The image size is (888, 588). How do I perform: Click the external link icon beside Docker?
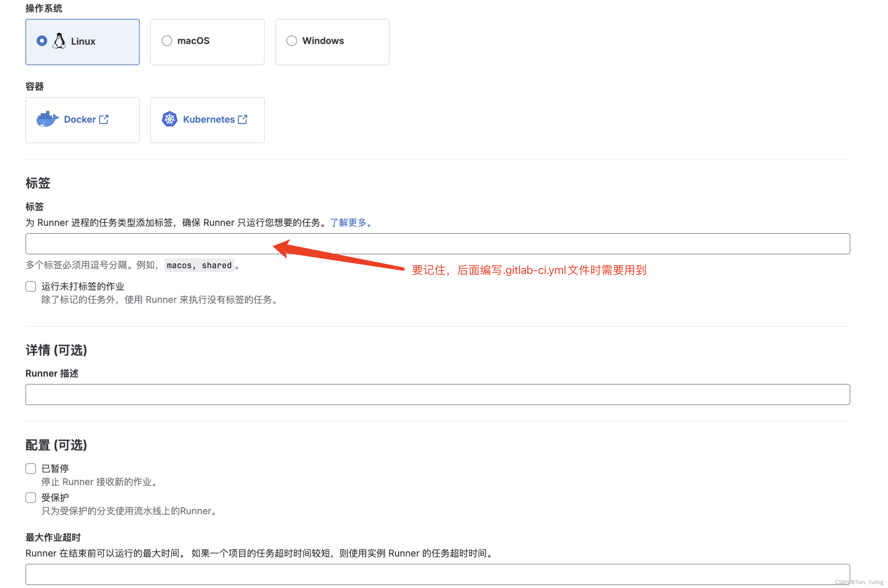click(x=104, y=119)
